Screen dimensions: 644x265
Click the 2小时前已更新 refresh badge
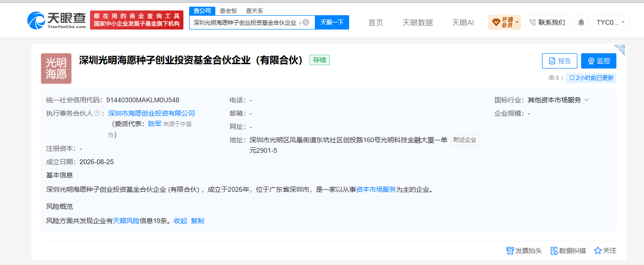tap(591, 78)
